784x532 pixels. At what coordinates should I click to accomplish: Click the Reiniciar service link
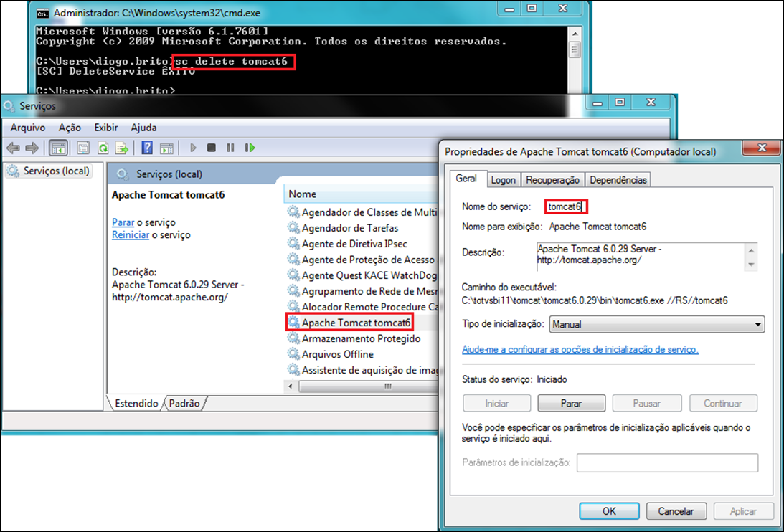(131, 234)
